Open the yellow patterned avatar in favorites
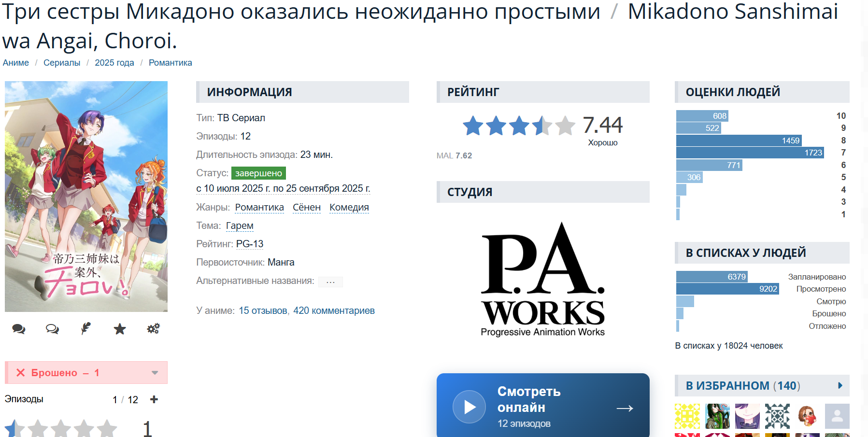This screenshot has height=437, width=868. click(x=687, y=416)
